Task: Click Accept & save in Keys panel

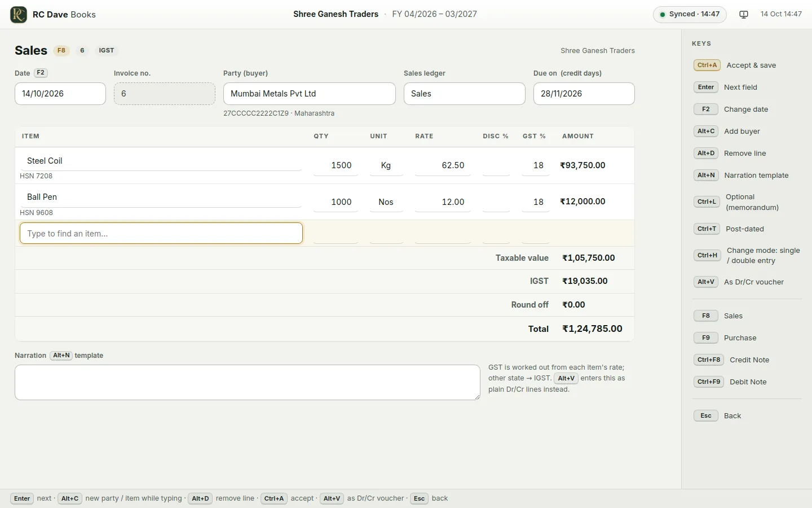Action: 748,65
